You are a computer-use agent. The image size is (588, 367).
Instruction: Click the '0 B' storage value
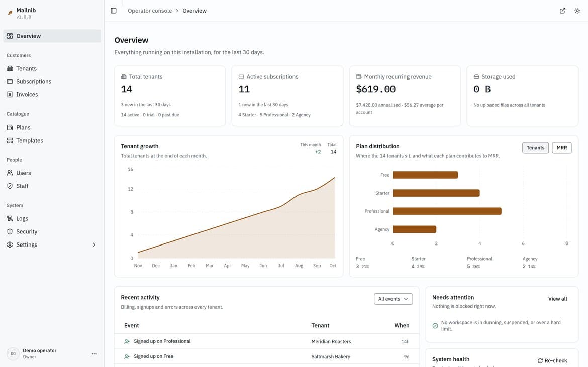[482, 89]
